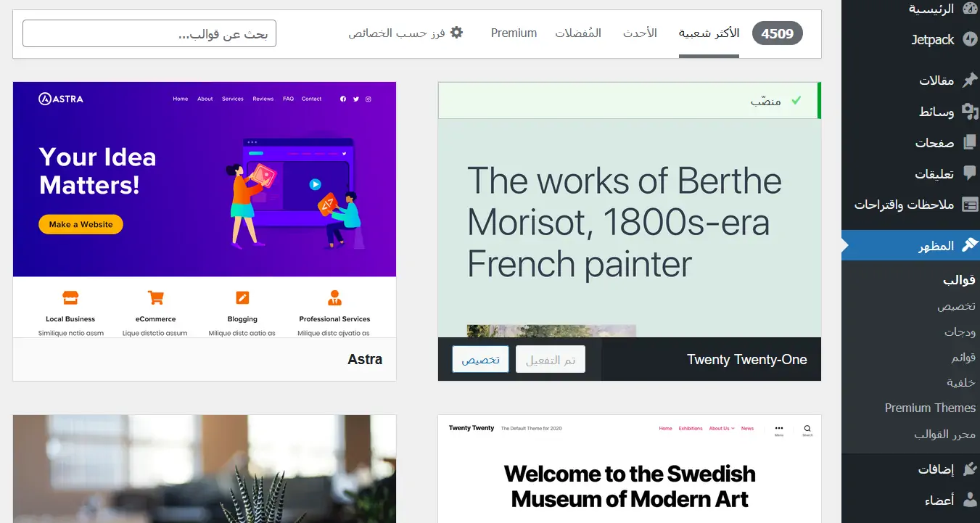
Task: Open the media icon next to وسائط
Action: pos(970,111)
